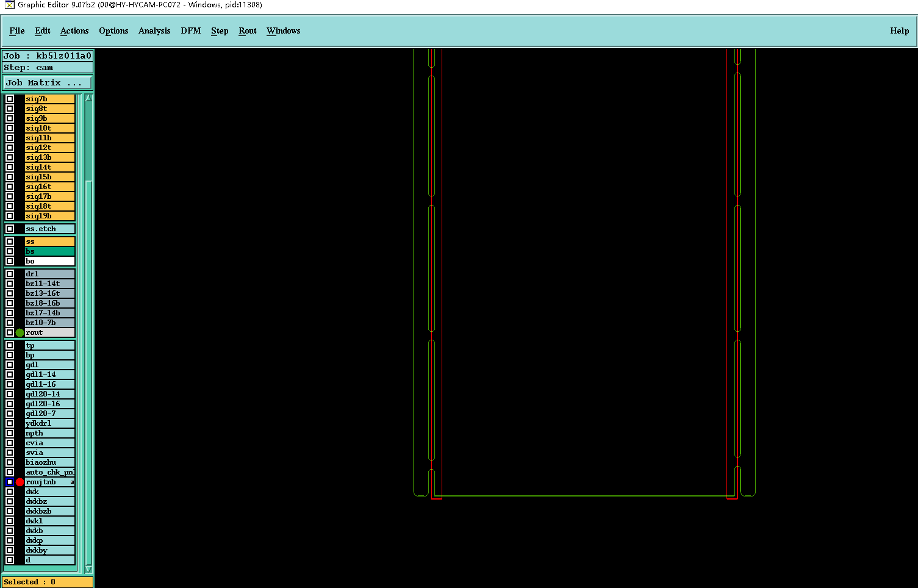The image size is (918, 588).
Task: Open the Actions menu
Action: click(x=74, y=31)
